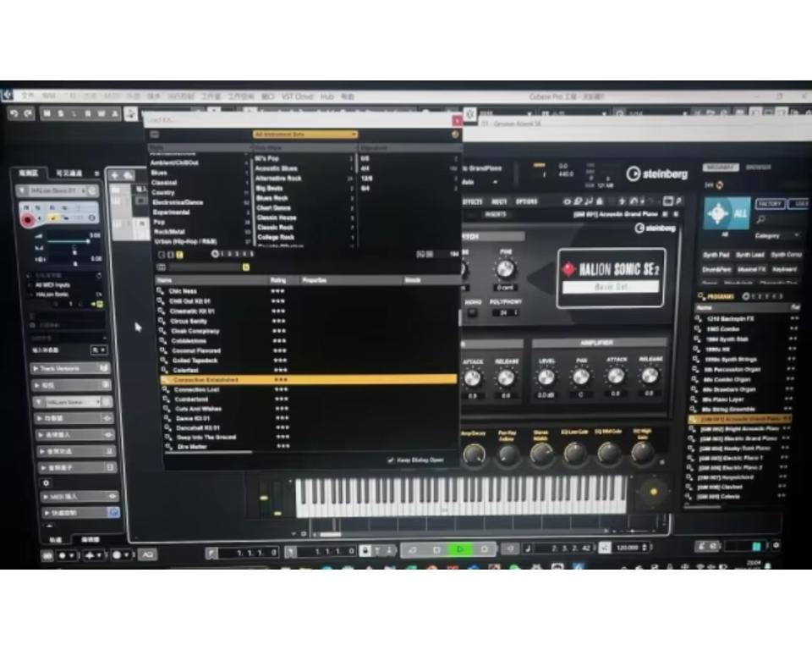Click the add track plus icon
This screenshot has height=650, width=812.
point(115,175)
